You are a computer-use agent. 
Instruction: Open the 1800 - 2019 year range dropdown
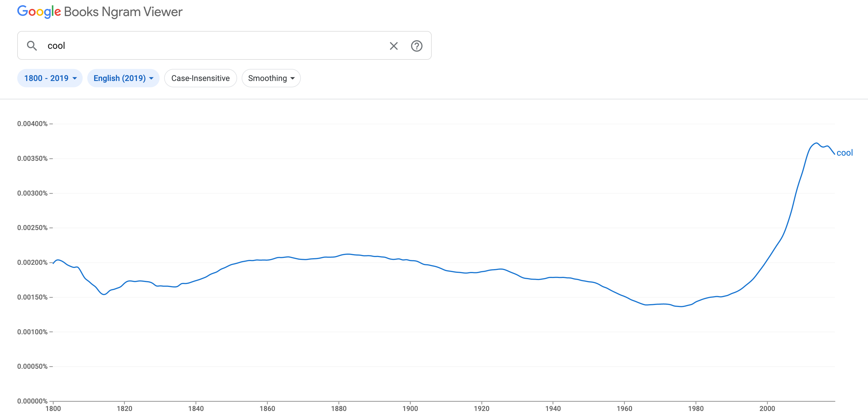(x=50, y=78)
